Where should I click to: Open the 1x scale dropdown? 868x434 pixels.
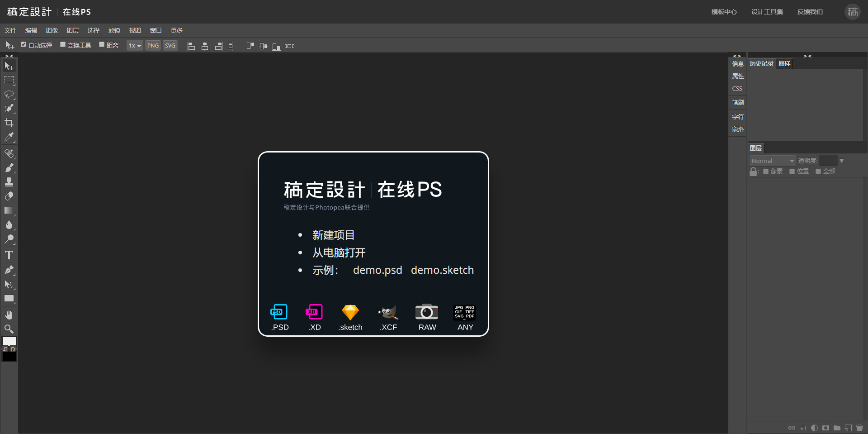(x=135, y=46)
